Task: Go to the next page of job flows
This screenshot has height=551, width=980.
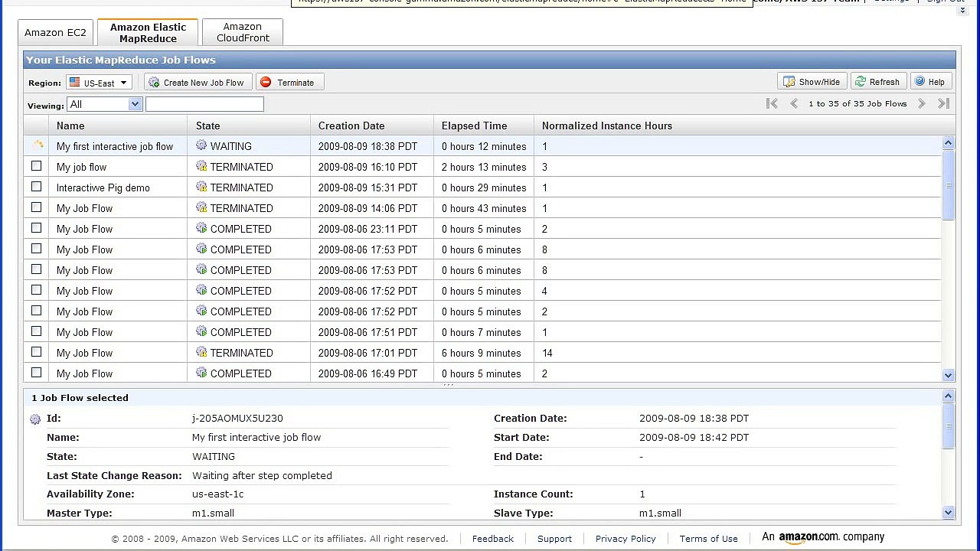Action: tap(922, 103)
